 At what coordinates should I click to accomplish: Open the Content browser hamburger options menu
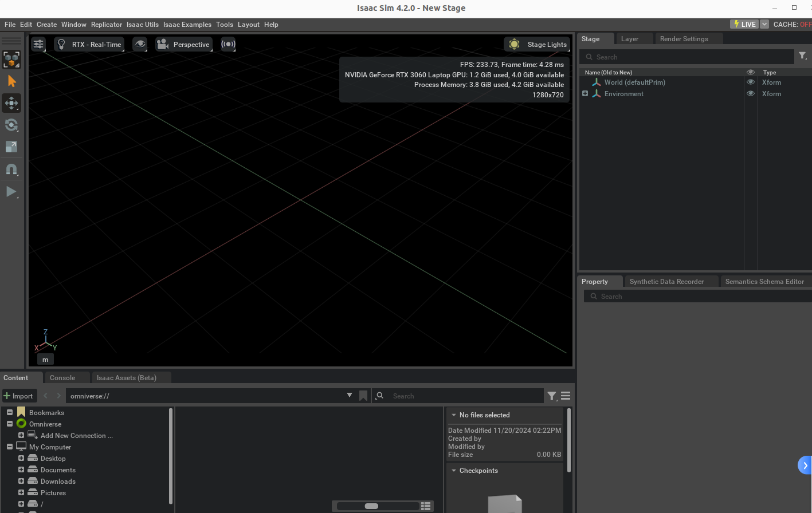566,396
